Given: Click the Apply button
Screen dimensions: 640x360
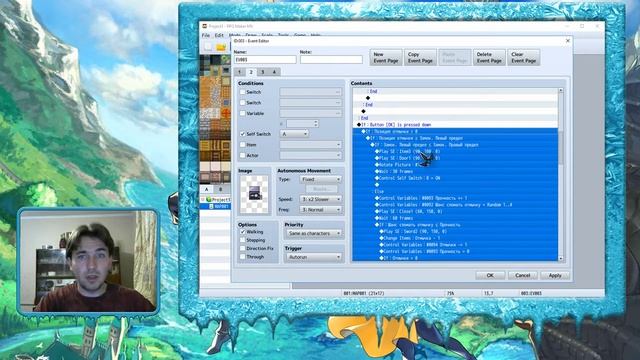Looking at the screenshot, I should 555,276.
